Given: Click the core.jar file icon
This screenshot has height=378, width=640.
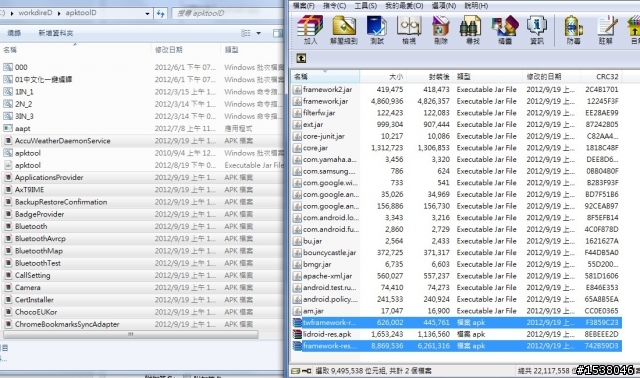Looking at the screenshot, I should click(x=297, y=148).
